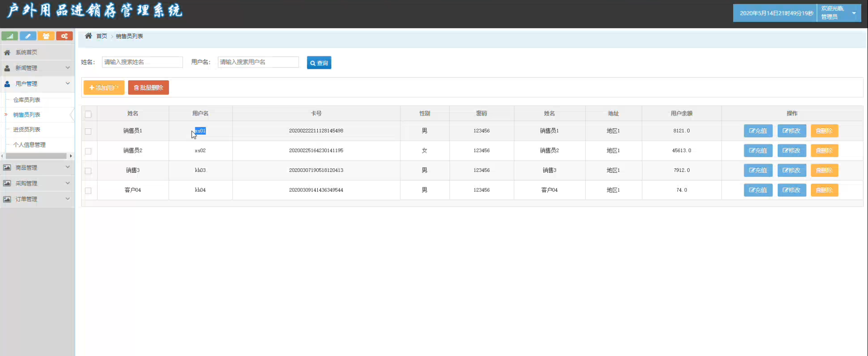Open the 管理员 user dropdown arrow

pyautogui.click(x=854, y=13)
